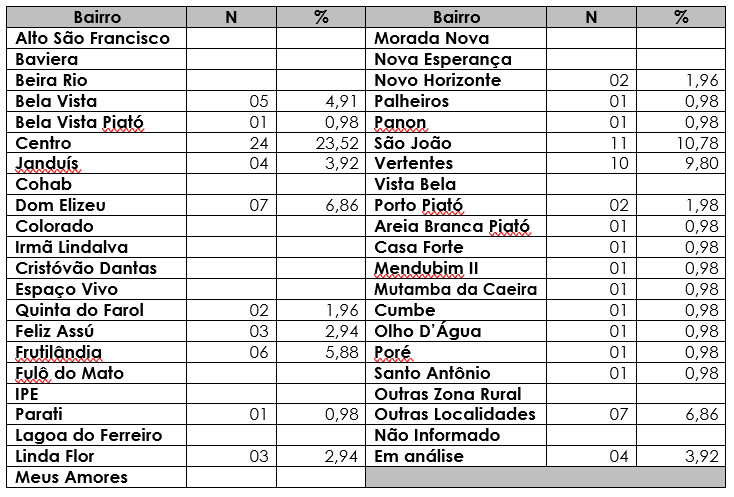
Task: Select the Alto São Francisco cell
Action: tap(96, 38)
